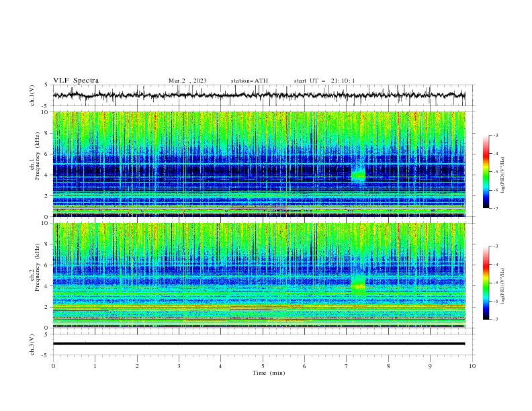Image resolution: width=532 pixels, height=411 pixels.
Task: Click the 'start UT = 21:10:1' text
Action: (x=324, y=81)
